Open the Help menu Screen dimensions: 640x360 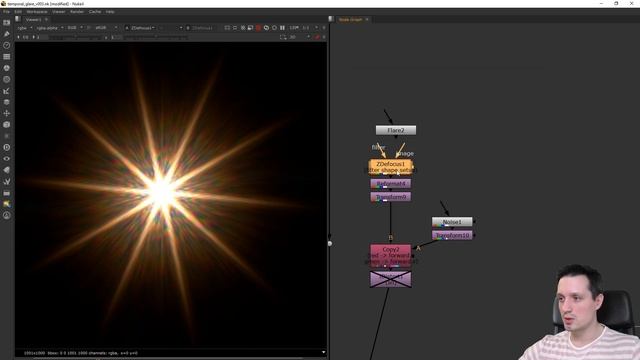[110, 12]
